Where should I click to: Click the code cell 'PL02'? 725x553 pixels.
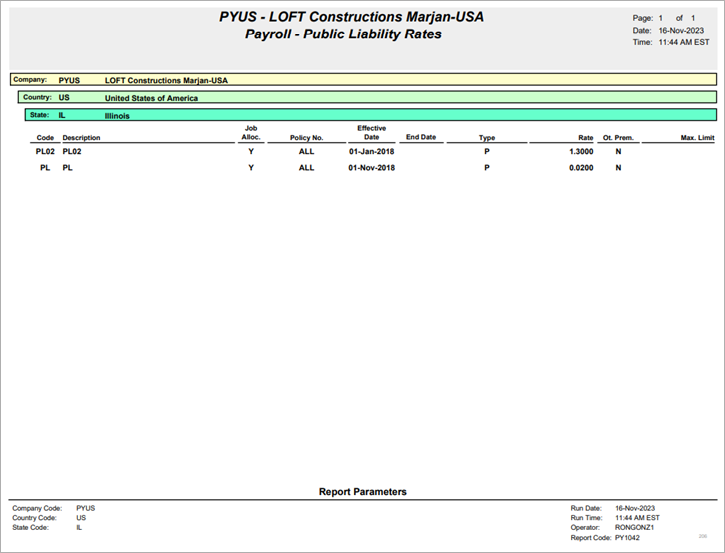click(45, 152)
